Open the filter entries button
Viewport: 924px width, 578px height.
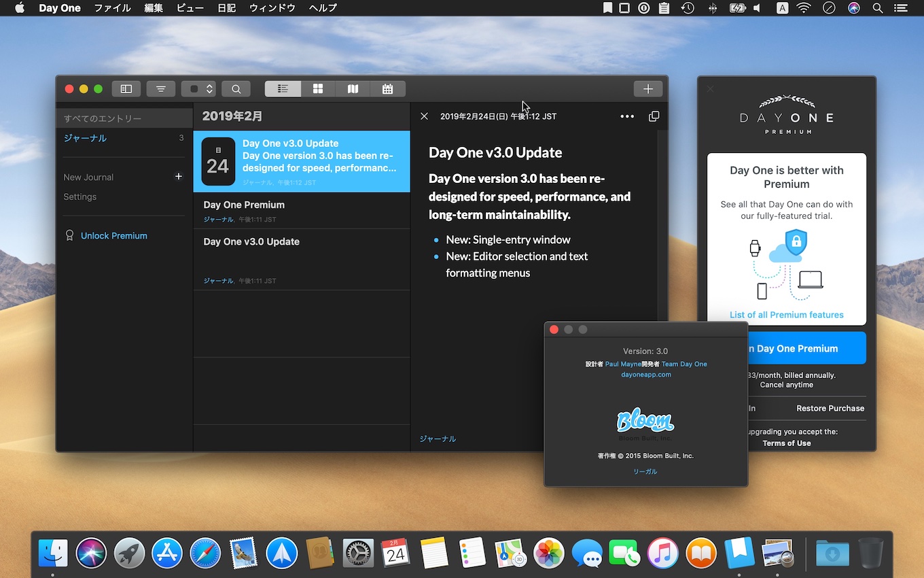(160, 89)
